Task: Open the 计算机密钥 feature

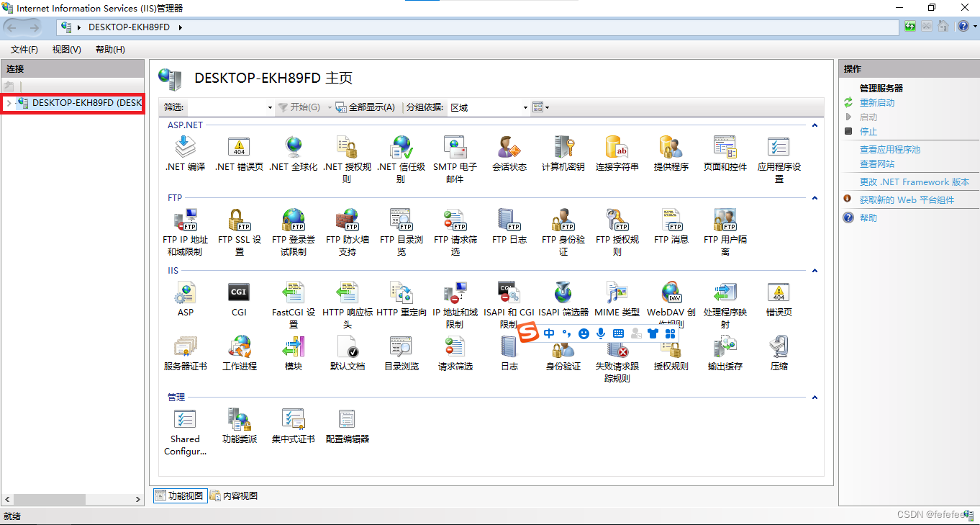Action: pyautogui.click(x=563, y=154)
